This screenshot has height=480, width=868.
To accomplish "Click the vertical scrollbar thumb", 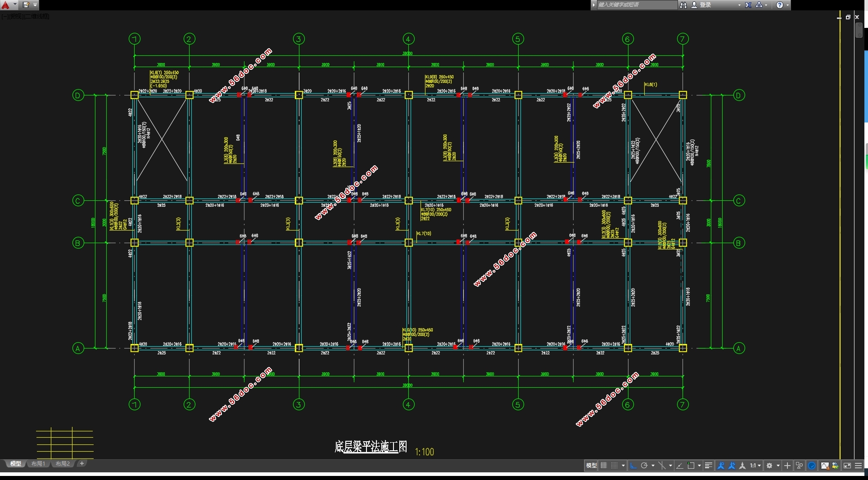I will (859, 30).
